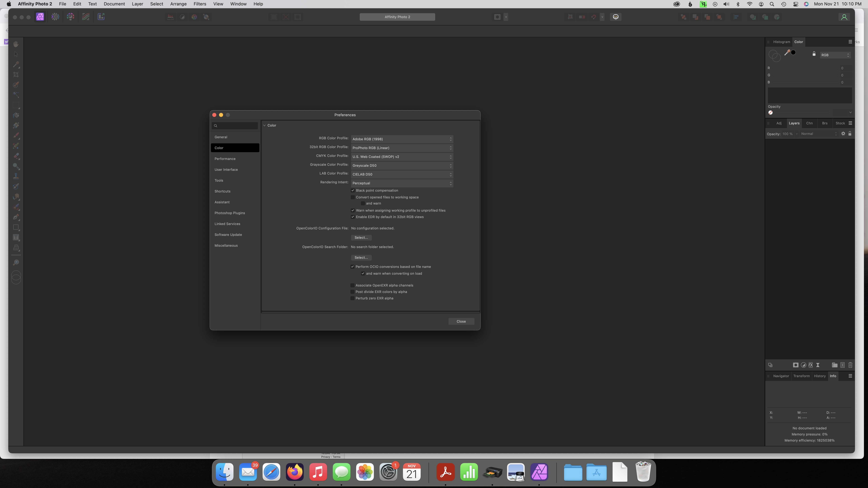Viewport: 868px width, 488px height.
Task: Click the black foreground color circle
Action: [793, 52]
